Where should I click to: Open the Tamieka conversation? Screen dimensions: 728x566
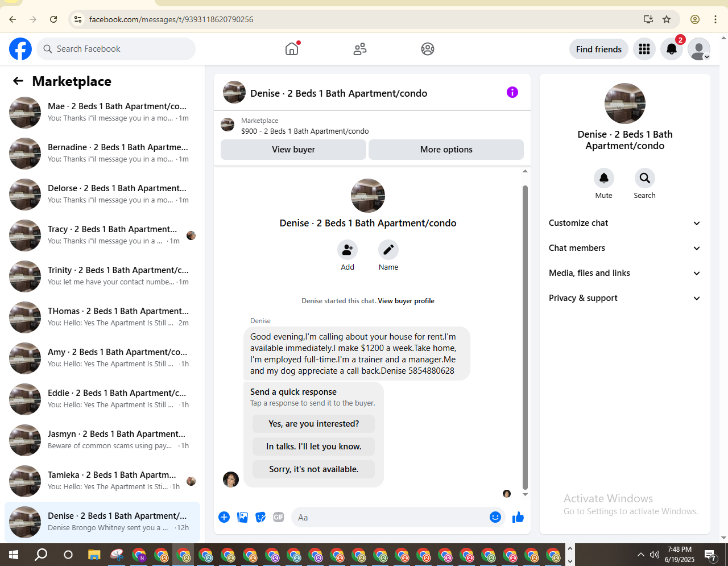click(x=102, y=481)
